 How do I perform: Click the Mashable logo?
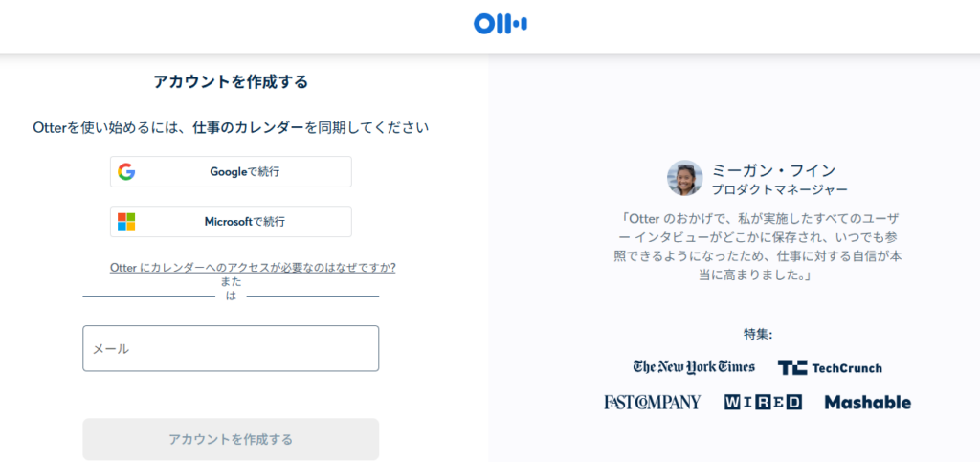coord(867,402)
